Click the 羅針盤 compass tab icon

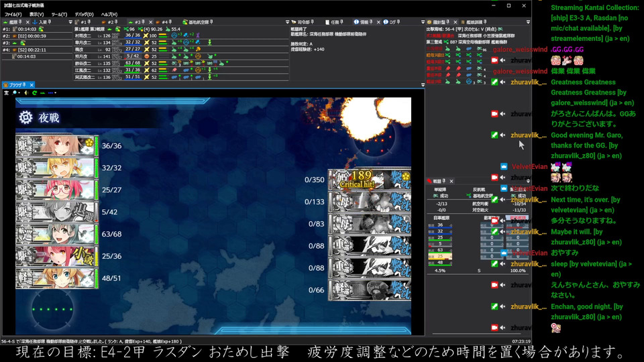click(x=429, y=22)
